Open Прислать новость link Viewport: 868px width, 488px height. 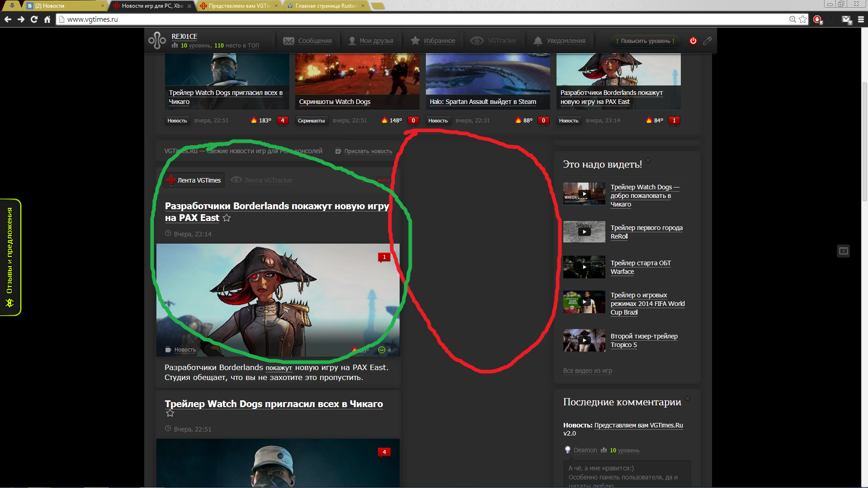pos(368,151)
